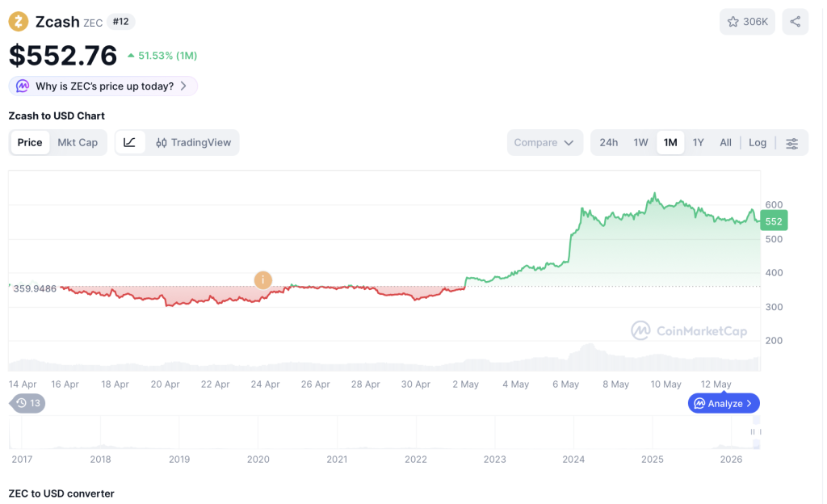Open TradingView candlestick chart
The height and width of the screenshot is (504, 827).
(194, 142)
